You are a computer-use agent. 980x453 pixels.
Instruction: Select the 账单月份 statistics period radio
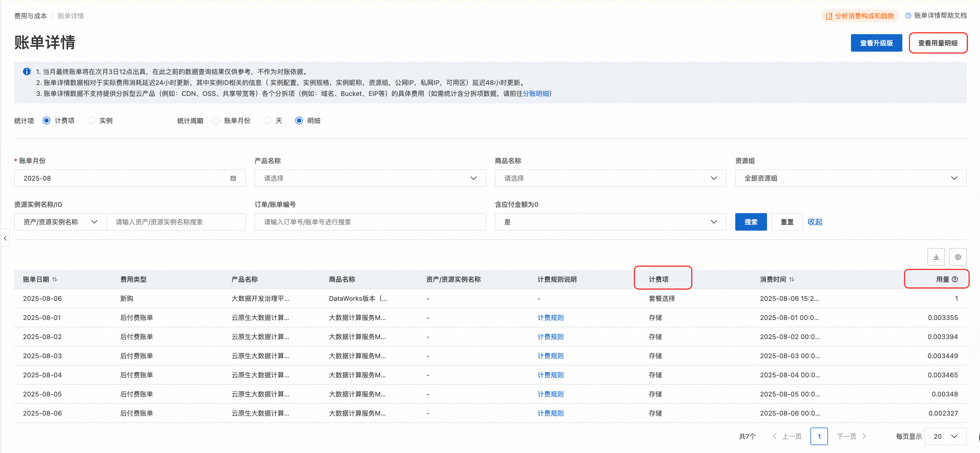[216, 120]
